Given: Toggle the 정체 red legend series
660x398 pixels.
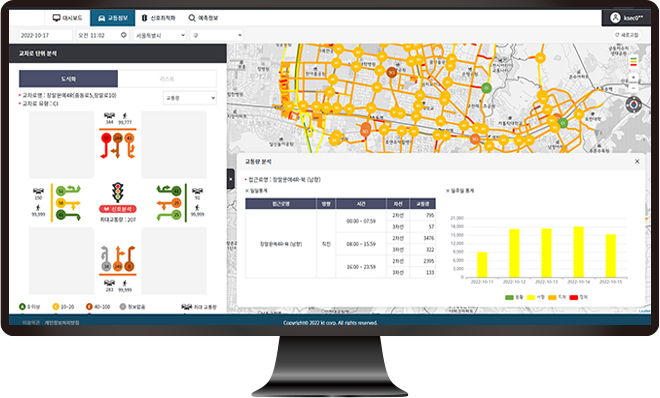Looking at the screenshot, I should (578, 297).
